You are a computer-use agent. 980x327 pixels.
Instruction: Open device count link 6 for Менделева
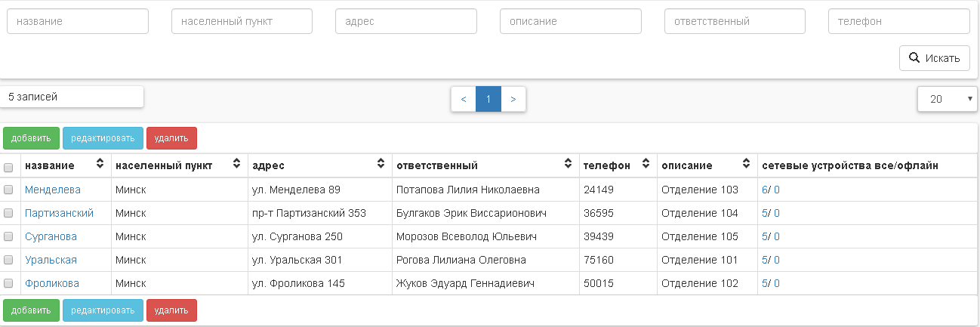click(764, 190)
